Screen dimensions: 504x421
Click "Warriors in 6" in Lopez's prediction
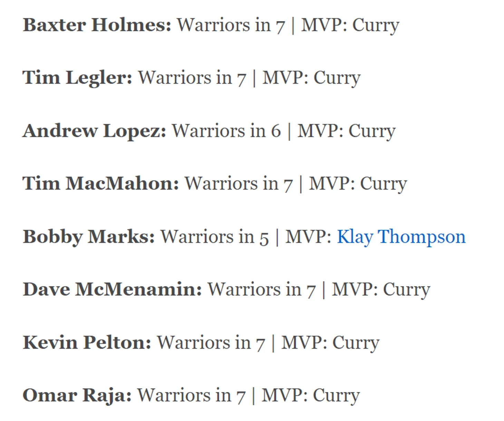pyautogui.click(x=226, y=131)
